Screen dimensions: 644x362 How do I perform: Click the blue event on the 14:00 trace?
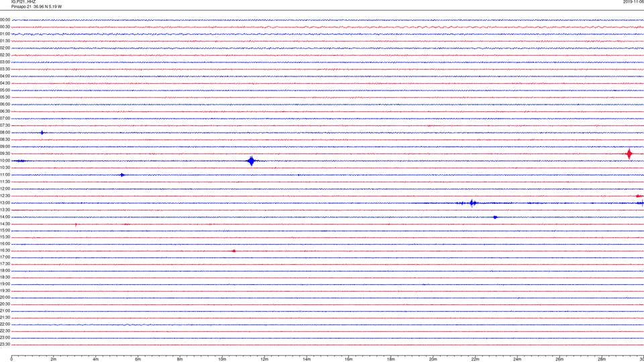coord(495,217)
